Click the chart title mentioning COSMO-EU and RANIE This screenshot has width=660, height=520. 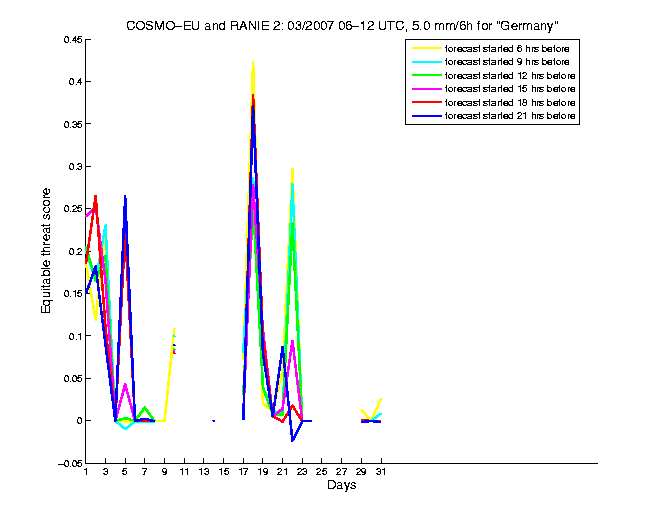[x=342, y=26]
